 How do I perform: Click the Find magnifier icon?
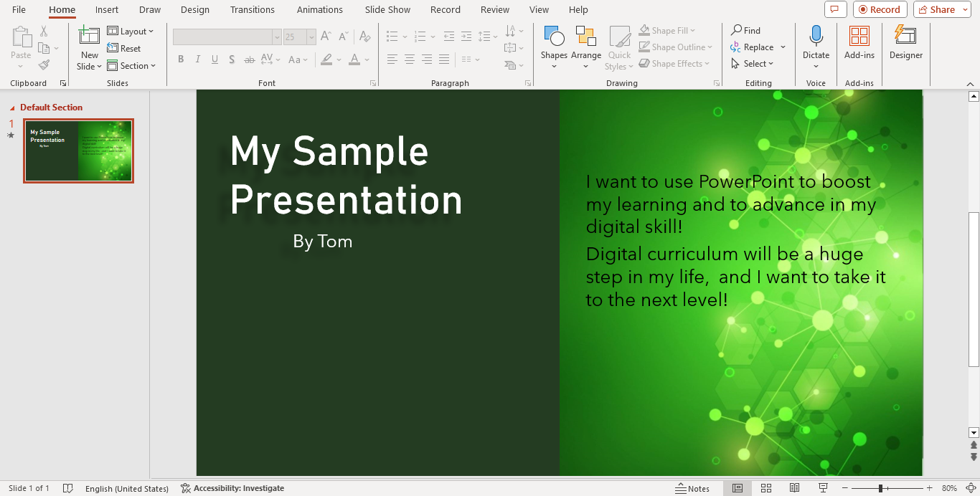coord(736,30)
